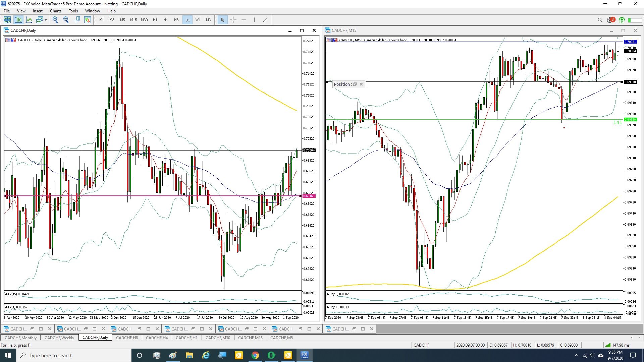This screenshot has width=644, height=362.
Task: Select the crosshair tool
Action: click(x=233, y=20)
